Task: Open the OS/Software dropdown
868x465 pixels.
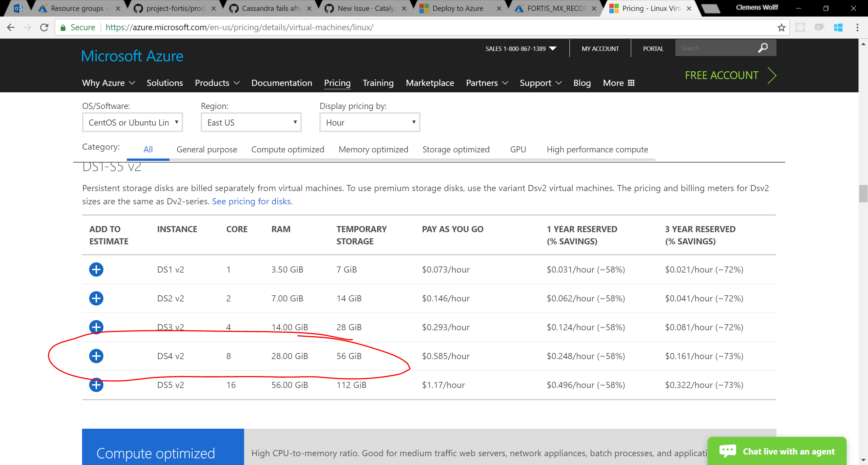Action: (x=133, y=123)
